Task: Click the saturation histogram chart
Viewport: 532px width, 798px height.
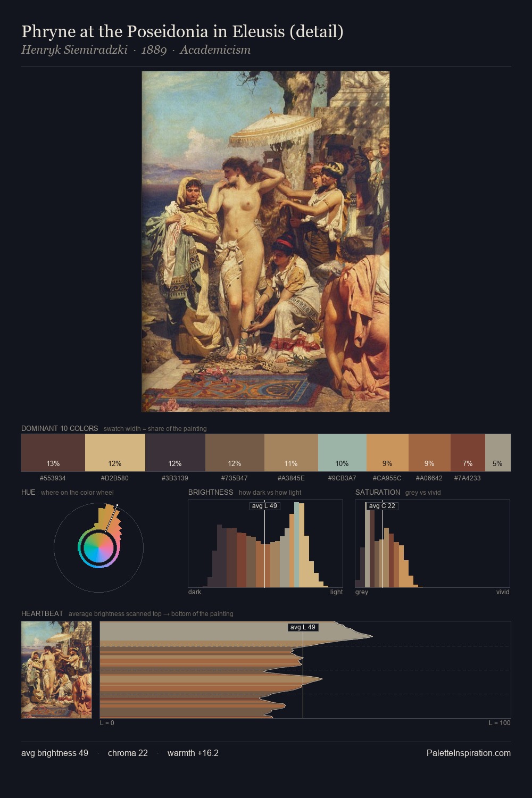Action: (433, 544)
